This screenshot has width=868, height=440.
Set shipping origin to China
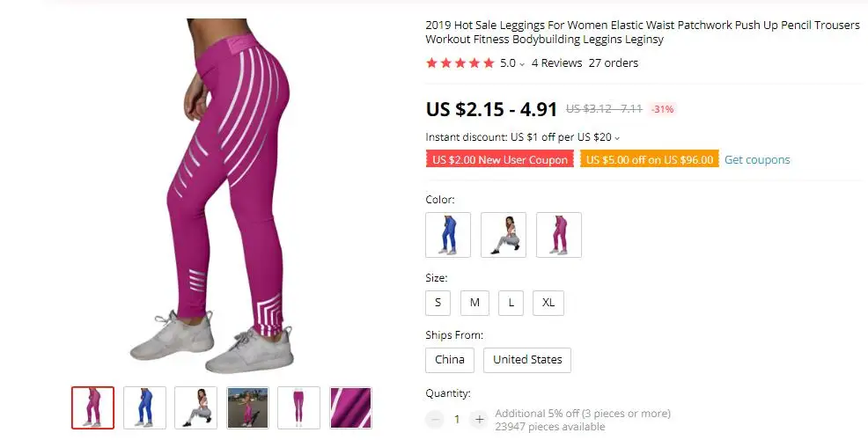pyautogui.click(x=450, y=360)
